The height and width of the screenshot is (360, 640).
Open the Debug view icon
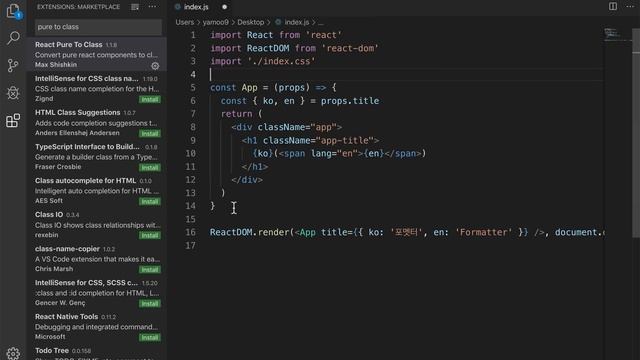13,93
